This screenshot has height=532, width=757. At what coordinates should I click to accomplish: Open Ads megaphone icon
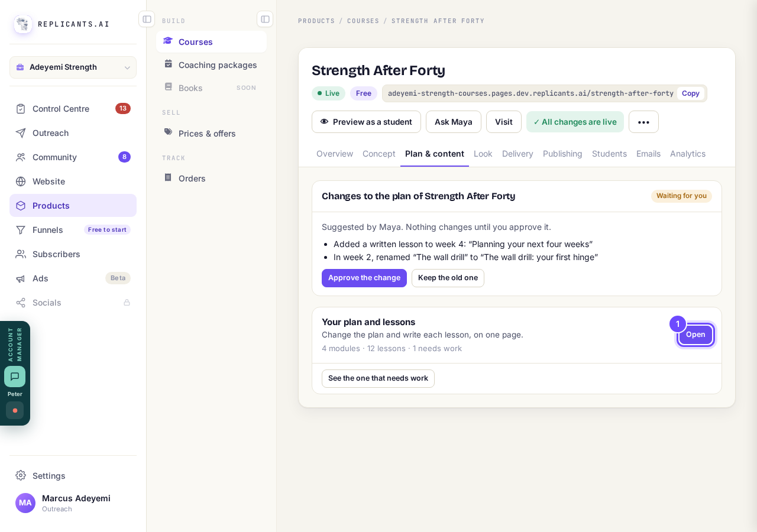21,278
